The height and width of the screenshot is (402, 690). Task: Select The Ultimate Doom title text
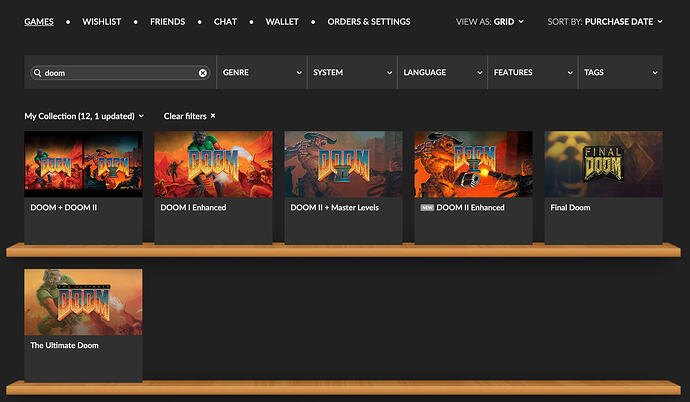pyautogui.click(x=64, y=345)
